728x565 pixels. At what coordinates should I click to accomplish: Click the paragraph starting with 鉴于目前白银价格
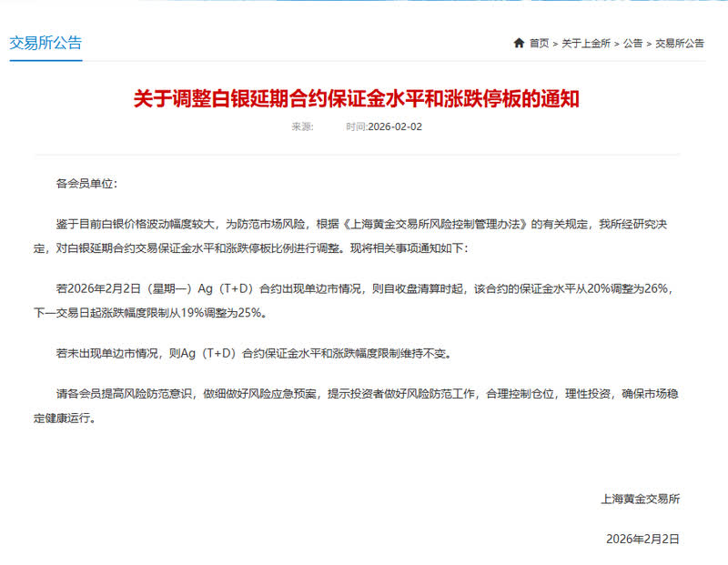pos(350,237)
